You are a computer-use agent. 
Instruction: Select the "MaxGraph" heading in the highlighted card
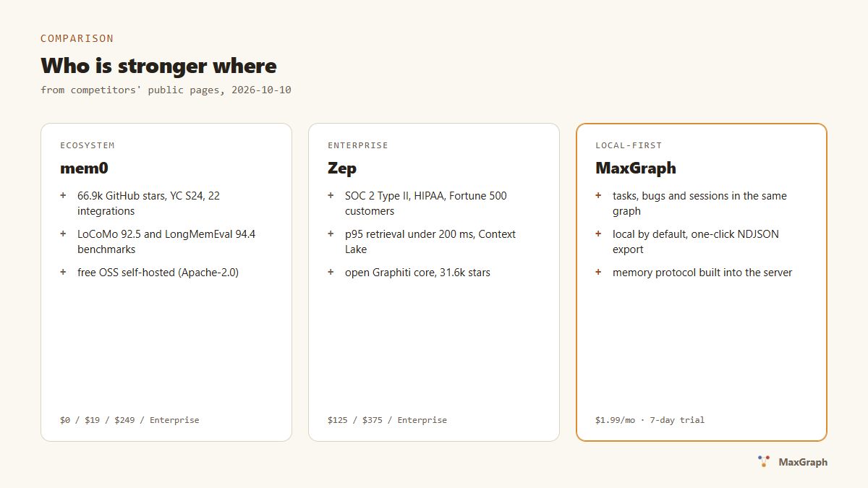[x=636, y=168]
